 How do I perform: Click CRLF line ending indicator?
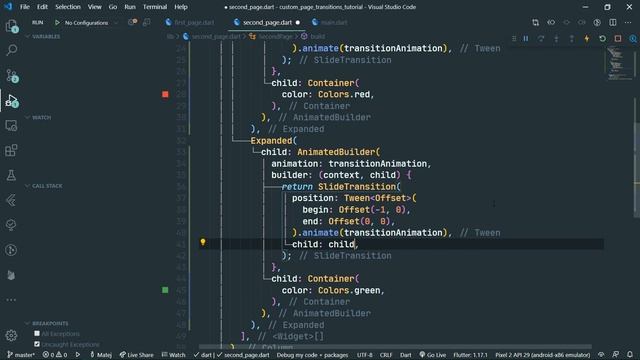click(386, 355)
